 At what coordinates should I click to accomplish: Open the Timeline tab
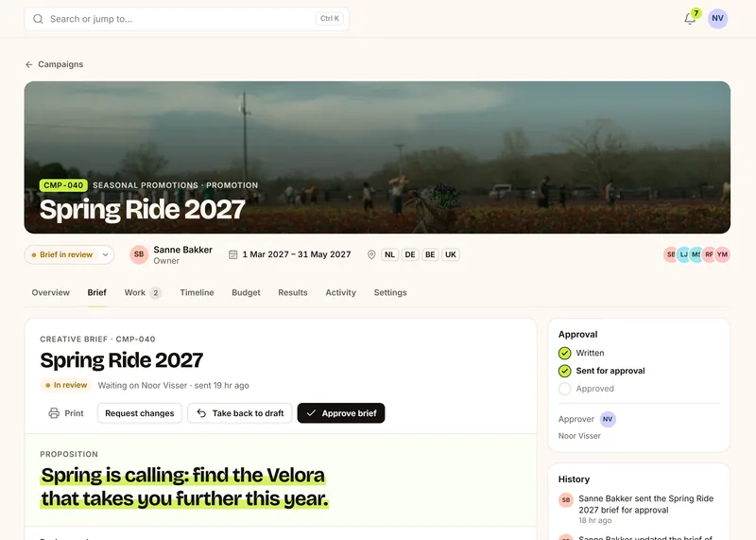point(197,292)
